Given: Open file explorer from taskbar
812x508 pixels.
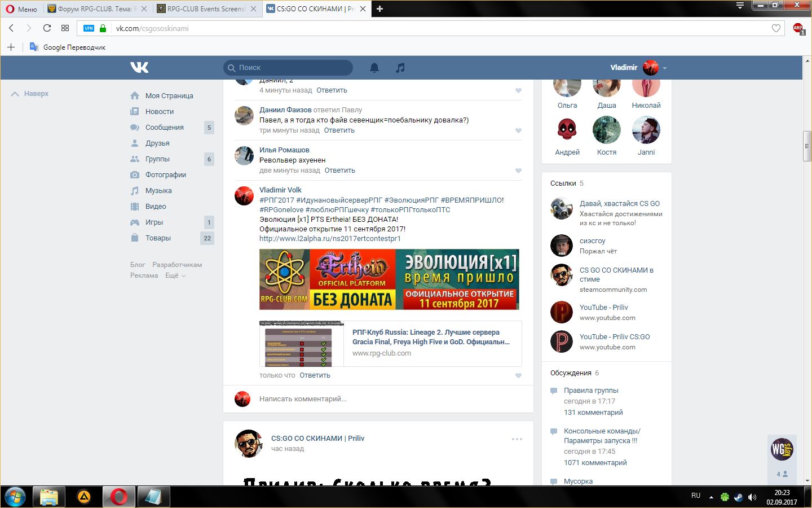Looking at the screenshot, I should [x=49, y=497].
